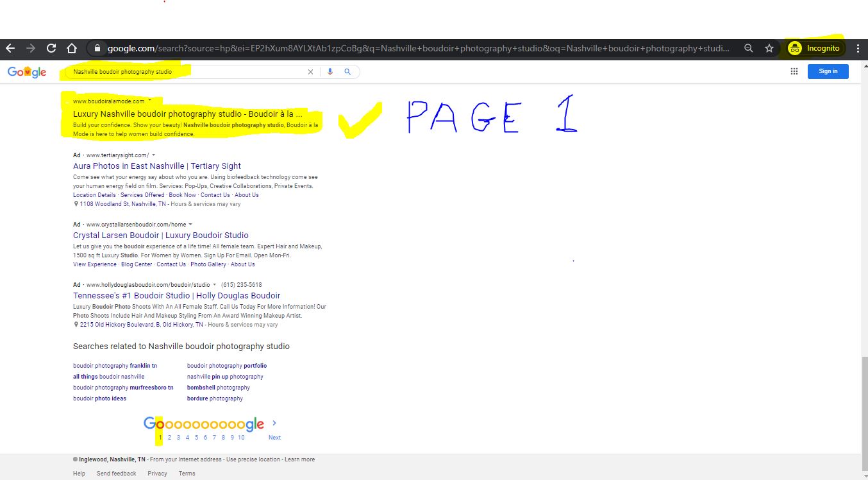Click the Photo Gallery sitelink

coord(208,264)
